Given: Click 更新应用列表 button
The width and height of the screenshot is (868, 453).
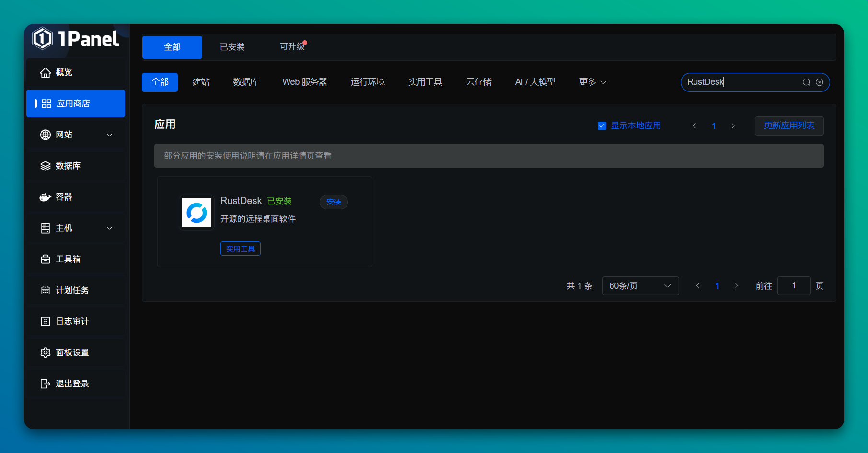Looking at the screenshot, I should [789, 126].
